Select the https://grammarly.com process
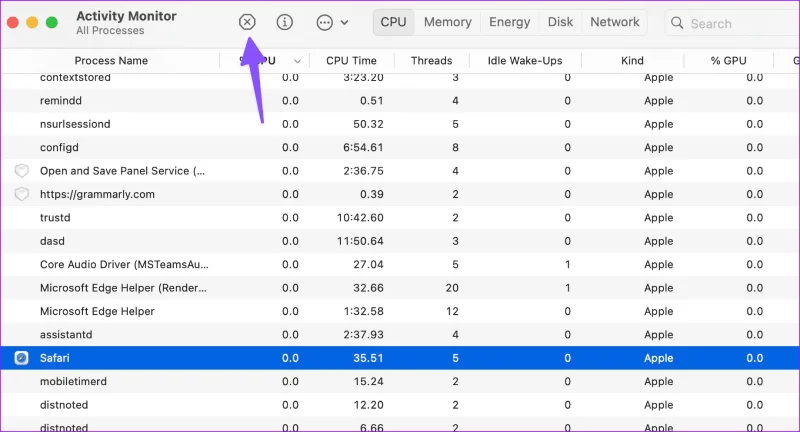This screenshot has width=800, height=432. point(400,194)
